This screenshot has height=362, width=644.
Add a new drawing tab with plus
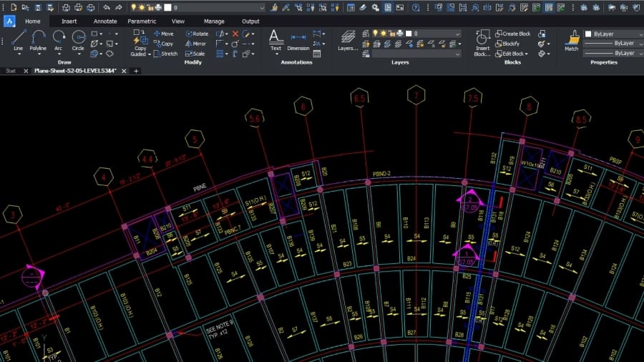pyautogui.click(x=136, y=71)
